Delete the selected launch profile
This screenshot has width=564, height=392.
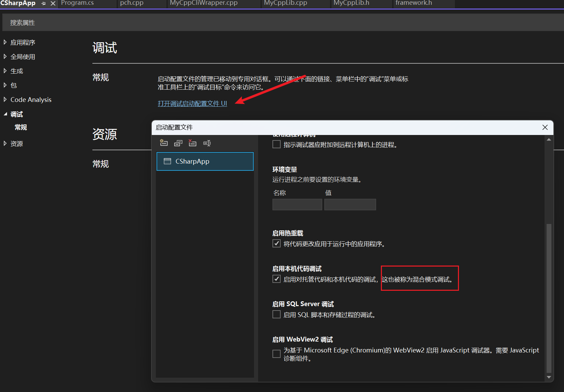pyautogui.click(x=192, y=143)
